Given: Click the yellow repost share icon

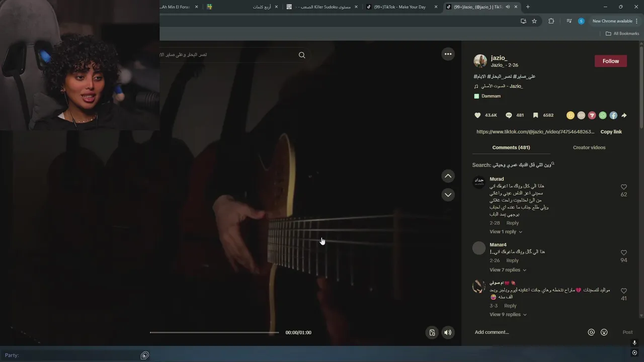Looking at the screenshot, I should click(570, 115).
